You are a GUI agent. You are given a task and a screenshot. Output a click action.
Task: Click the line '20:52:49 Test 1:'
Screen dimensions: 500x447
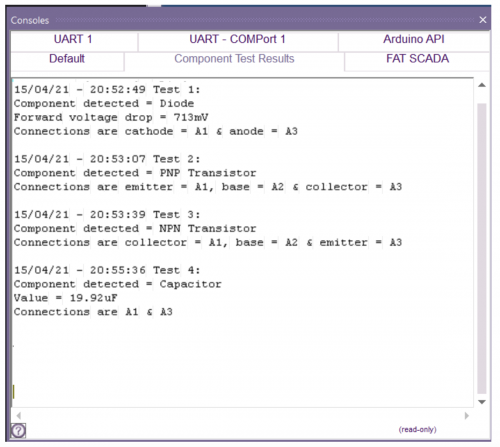pyautogui.click(x=107, y=90)
